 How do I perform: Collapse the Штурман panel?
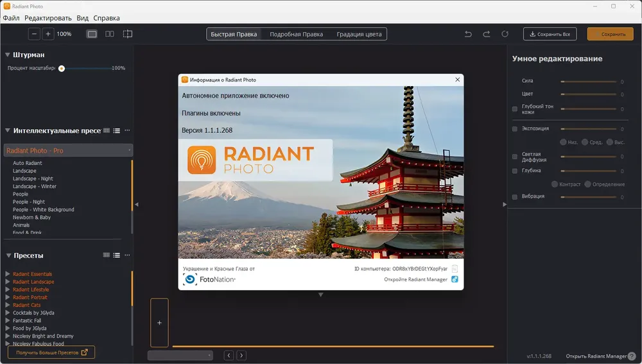click(8, 55)
